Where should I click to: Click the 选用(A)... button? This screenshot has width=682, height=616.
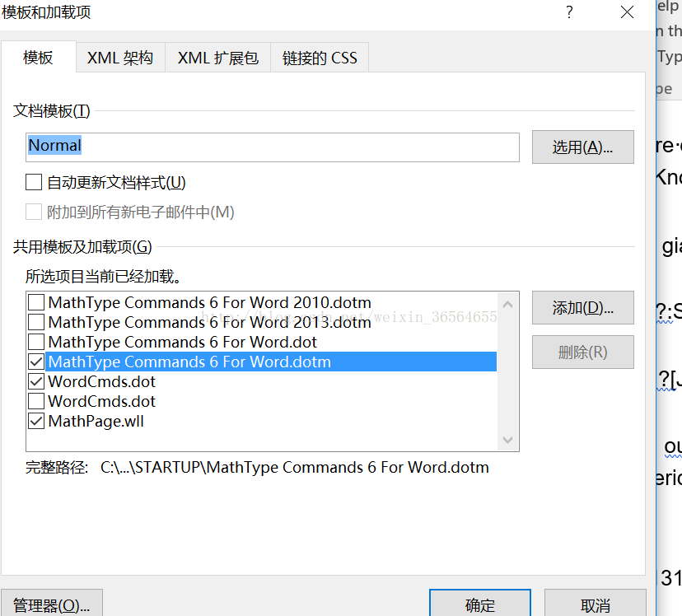(583, 147)
